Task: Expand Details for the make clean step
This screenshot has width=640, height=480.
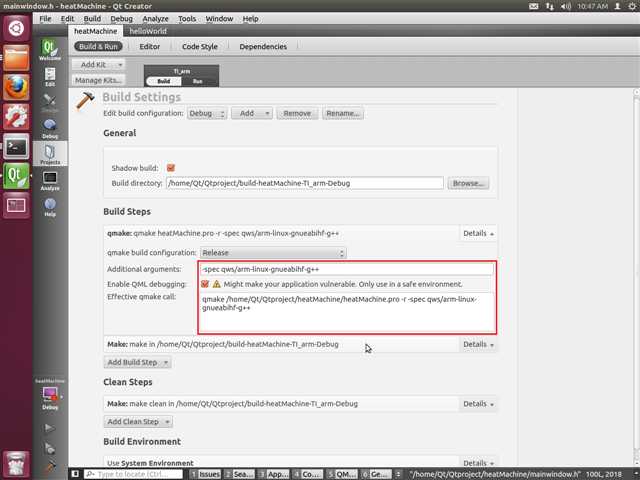Action: click(478, 404)
